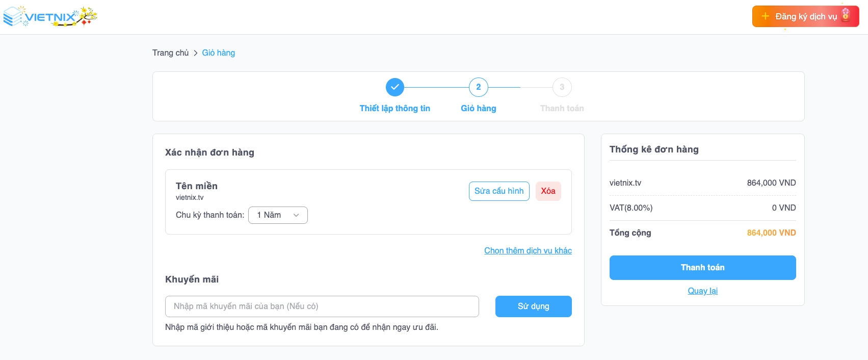Open the Chu kỳ thanh toán dropdown
This screenshot has height=360, width=868.
(278, 215)
